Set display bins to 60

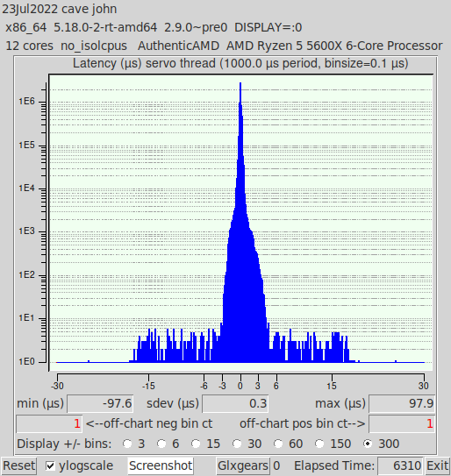[x=278, y=444]
